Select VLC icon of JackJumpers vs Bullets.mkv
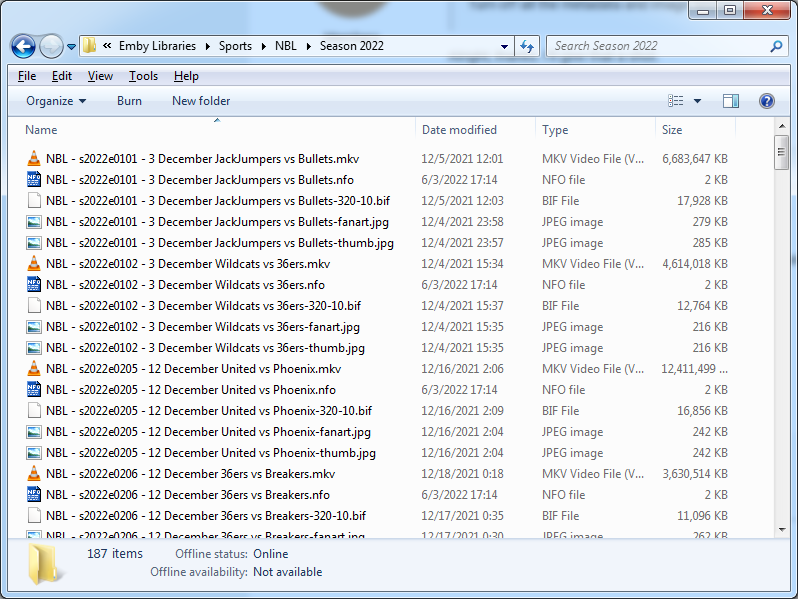This screenshot has width=798, height=599. (34, 159)
